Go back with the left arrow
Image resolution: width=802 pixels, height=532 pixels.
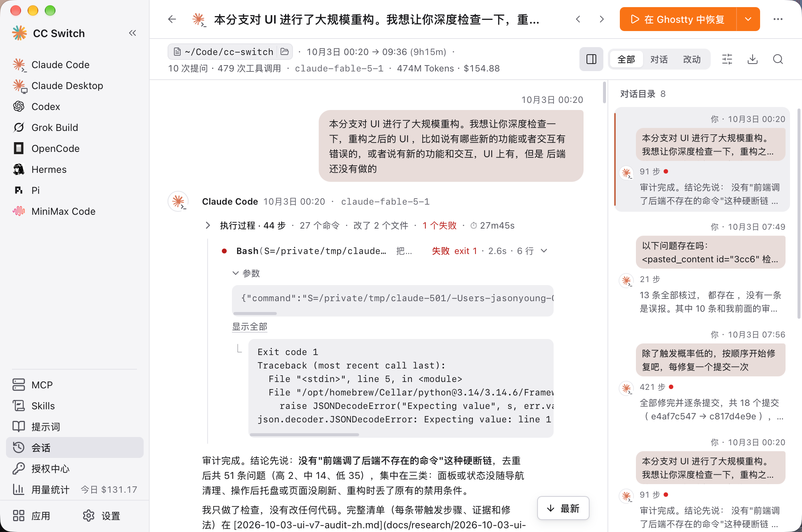pos(172,19)
